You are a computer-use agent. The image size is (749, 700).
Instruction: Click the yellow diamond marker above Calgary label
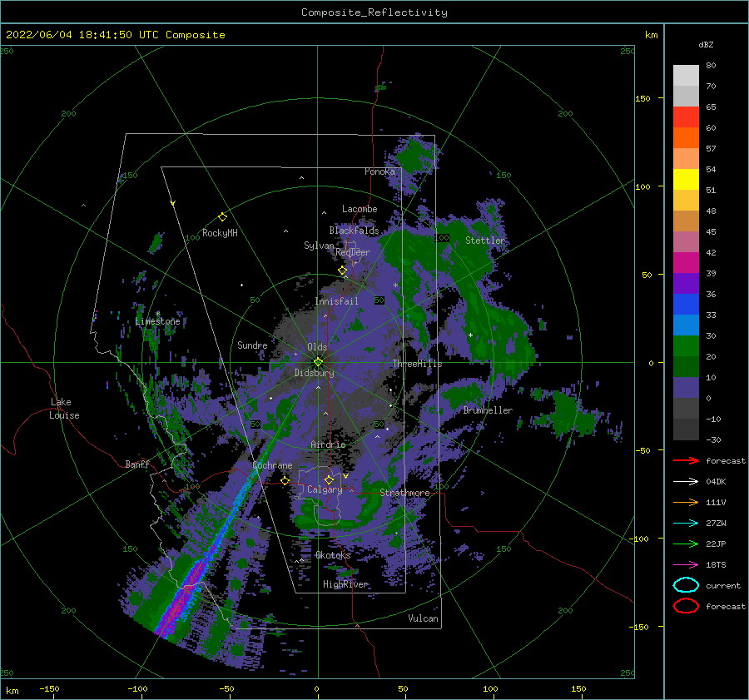tap(329, 479)
